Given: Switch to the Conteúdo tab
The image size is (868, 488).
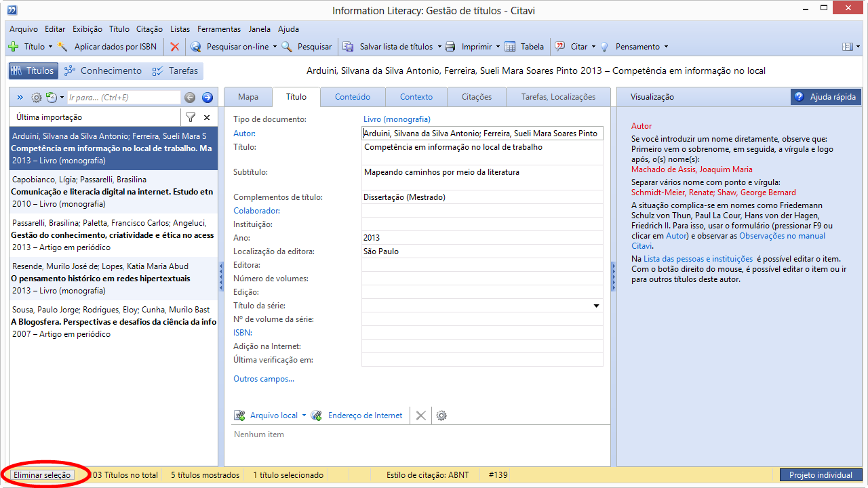Looking at the screenshot, I should (353, 97).
